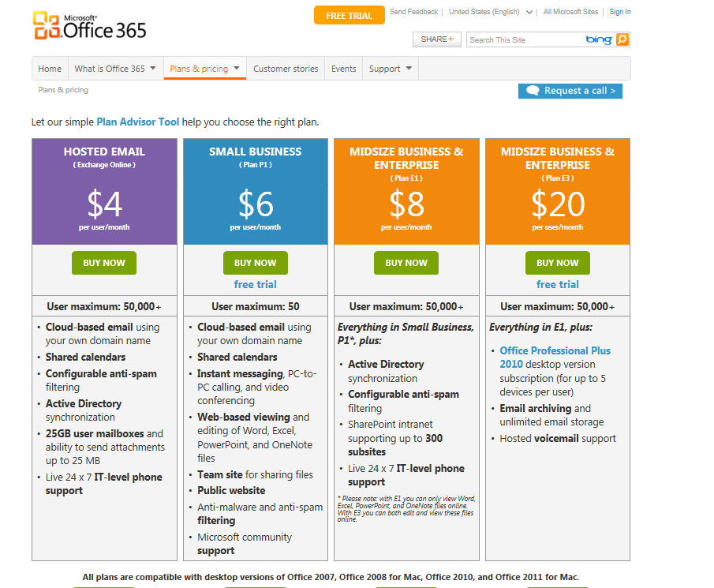Click the Sign In link
This screenshot has width=714, height=588.
point(620,12)
